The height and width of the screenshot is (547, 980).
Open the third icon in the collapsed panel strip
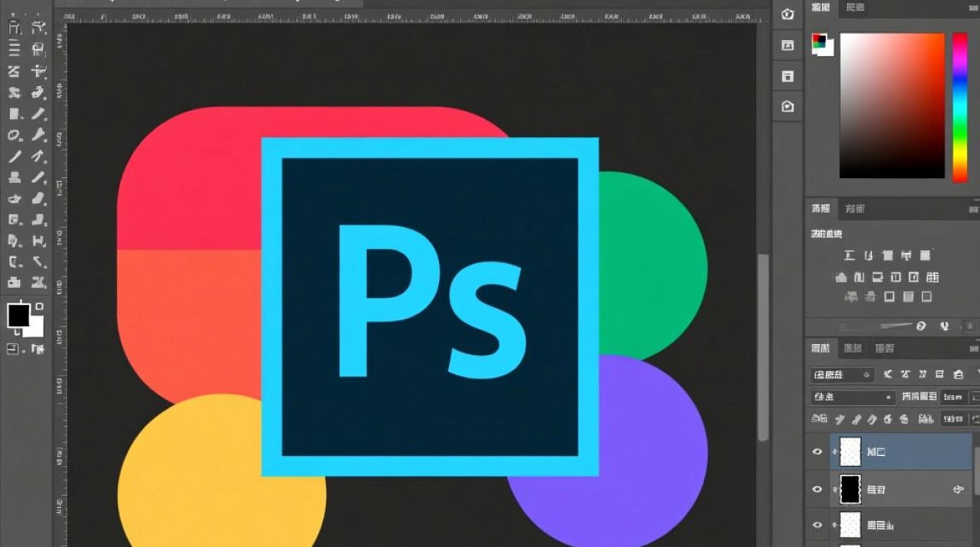coord(787,76)
